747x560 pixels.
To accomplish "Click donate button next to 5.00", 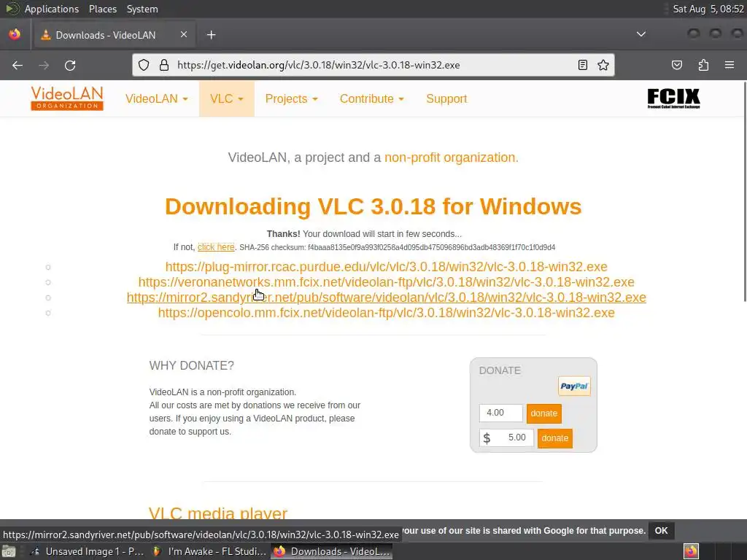I will (x=555, y=438).
